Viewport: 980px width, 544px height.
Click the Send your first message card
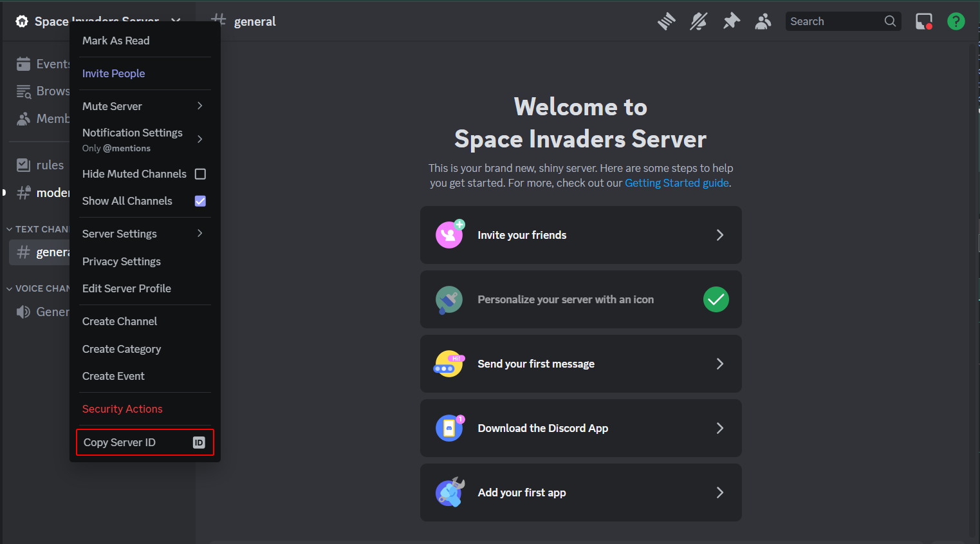580,364
